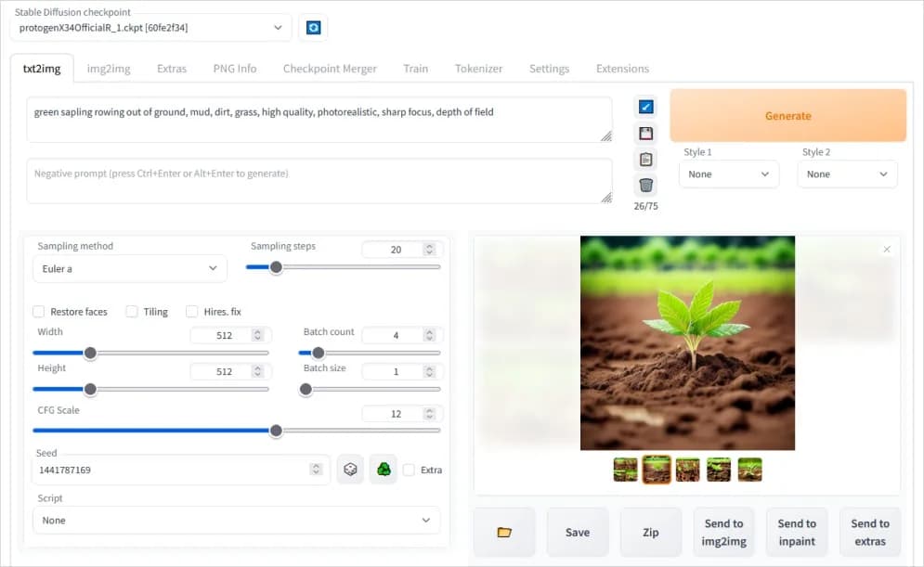
Task: Toggle the Tiling checkbox
Action: click(x=132, y=312)
